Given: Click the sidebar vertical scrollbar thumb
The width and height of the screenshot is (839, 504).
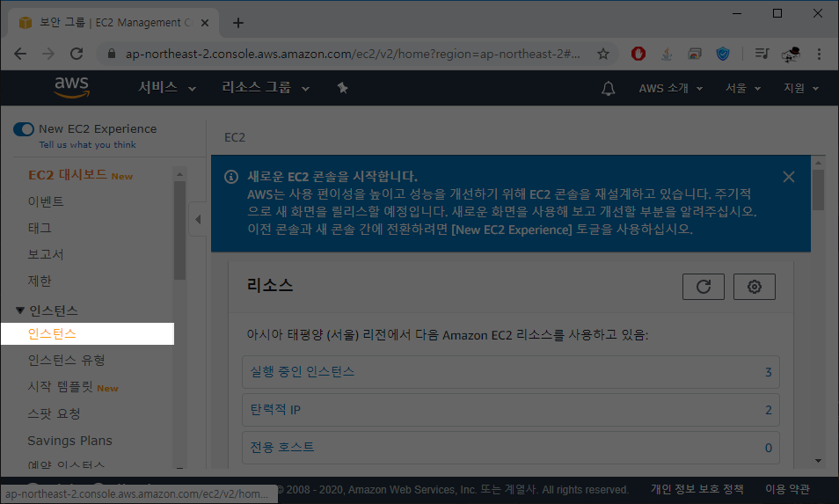Looking at the screenshot, I should 179,230.
